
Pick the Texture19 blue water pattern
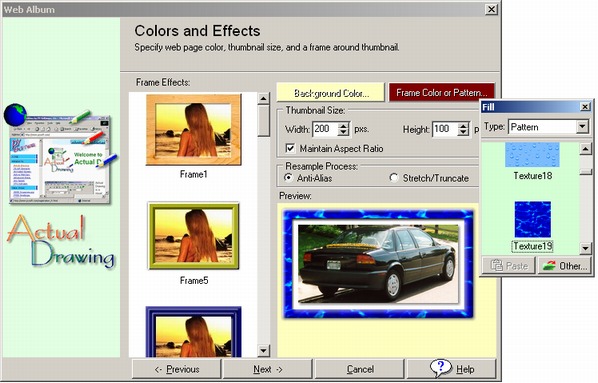[532, 219]
